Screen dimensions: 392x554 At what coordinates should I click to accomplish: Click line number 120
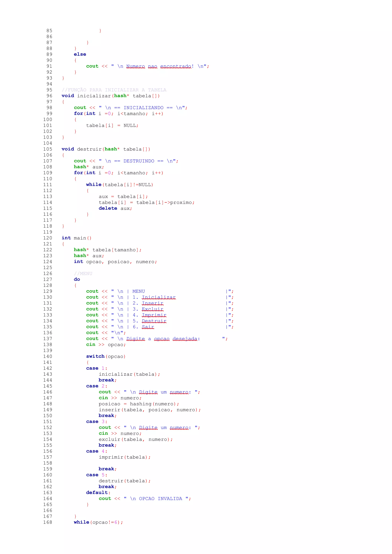tap(47, 238)
